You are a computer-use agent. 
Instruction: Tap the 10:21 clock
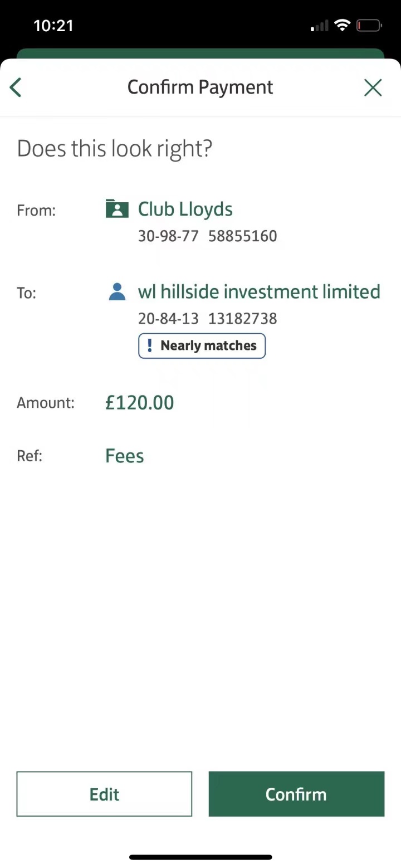(x=53, y=26)
